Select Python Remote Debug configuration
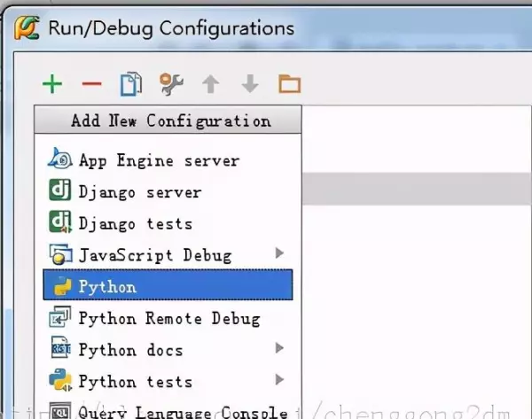This screenshot has width=532, height=419. pos(168,318)
